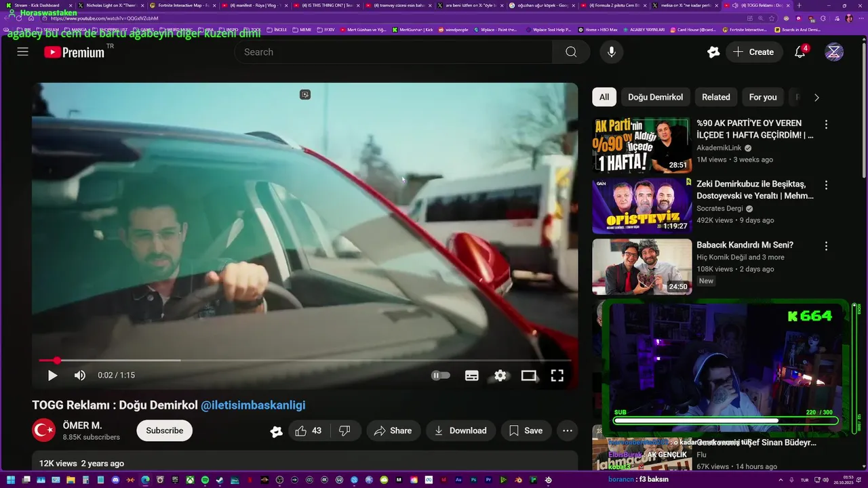Viewport: 868px width, 488px height.
Task: Click the browser address bar URL
Action: [x=104, y=18]
